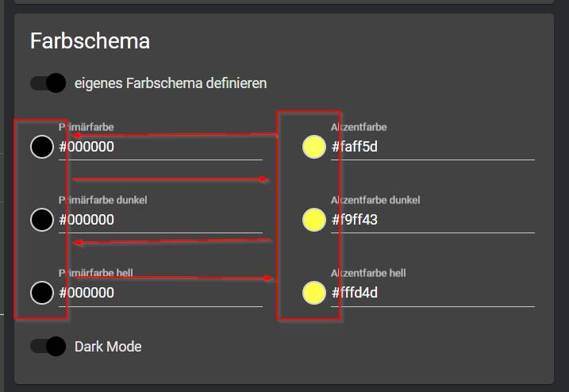This screenshot has height=392, width=569.
Task: Open the Akzentfarbe yellow color swatch
Action: (x=314, y=147)
